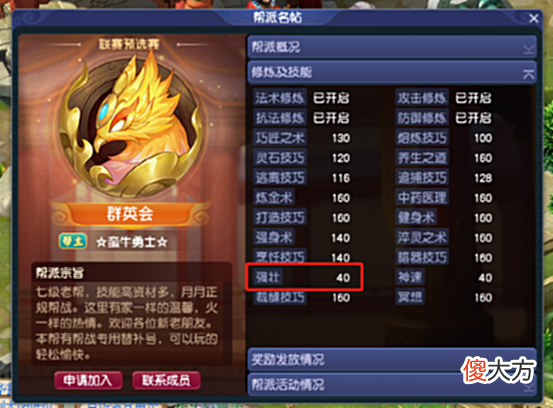Click the 冥想 skill label

(410, 297)
